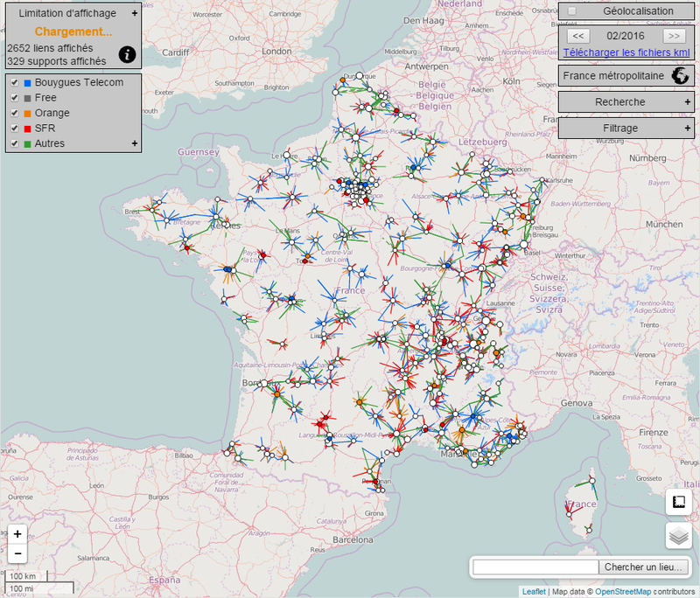The image size is (700, 598).
Task: Go to next month with the >> arrow
Action: coord(673,36)
